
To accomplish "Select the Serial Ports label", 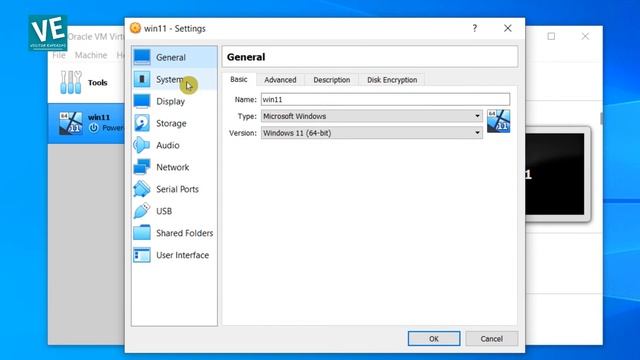I will [177, 189].
